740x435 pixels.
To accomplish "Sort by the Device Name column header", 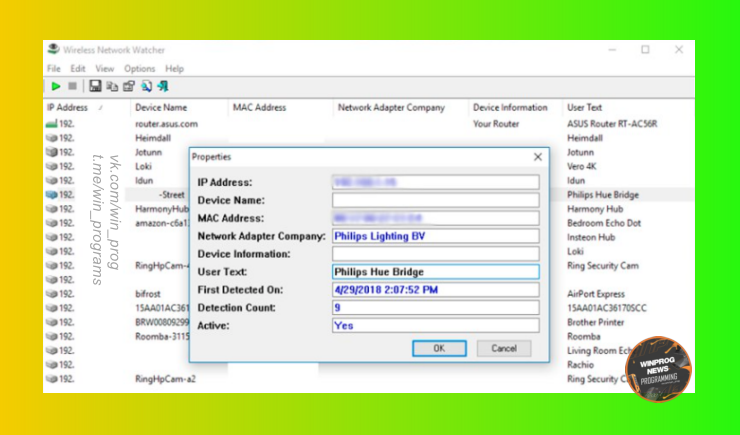I will point(161,108).
